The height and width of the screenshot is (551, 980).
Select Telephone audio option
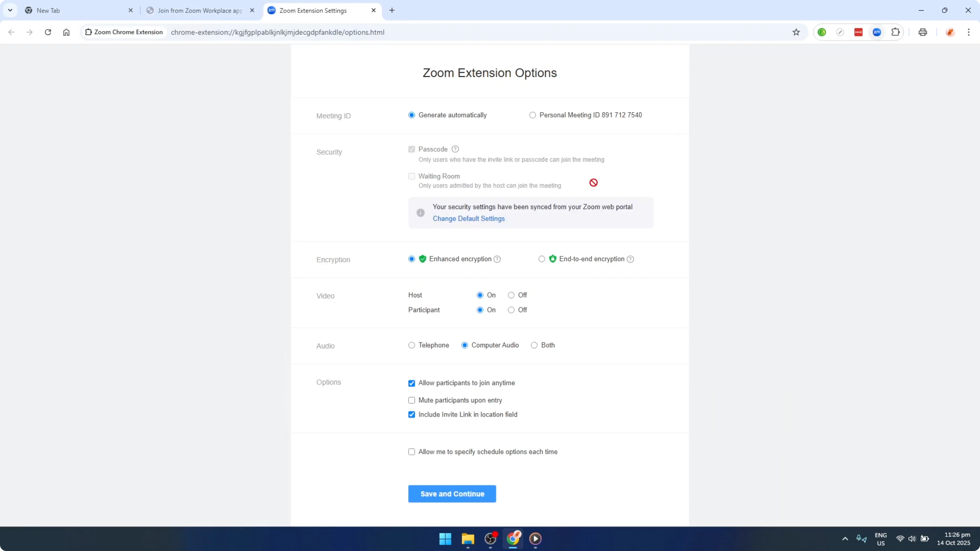pyautogui.click(x=411, y=345)
